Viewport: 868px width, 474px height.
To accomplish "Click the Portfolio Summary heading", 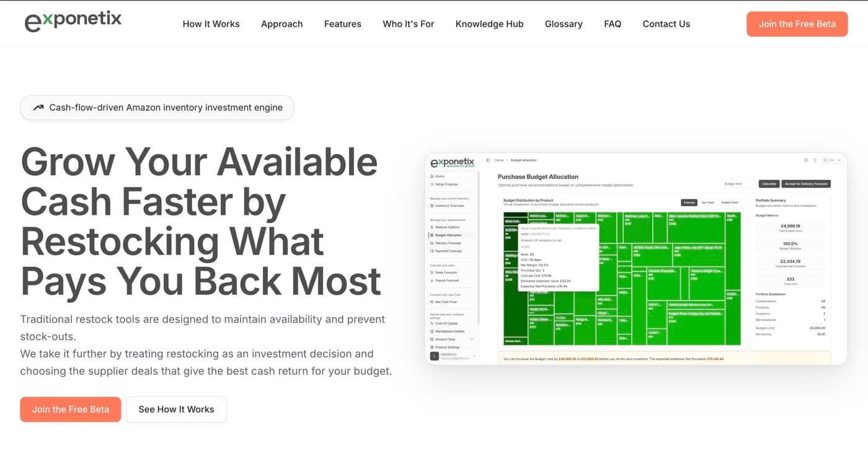I will point(771,200).
